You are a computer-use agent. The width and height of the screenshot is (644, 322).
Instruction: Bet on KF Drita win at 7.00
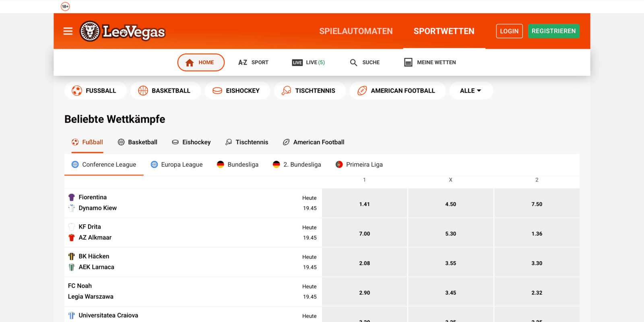[365, 233]
